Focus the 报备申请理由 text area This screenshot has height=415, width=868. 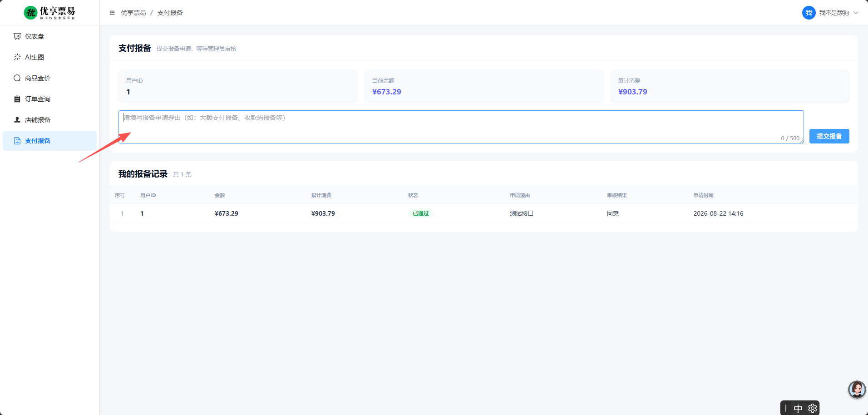pos(461,127)
